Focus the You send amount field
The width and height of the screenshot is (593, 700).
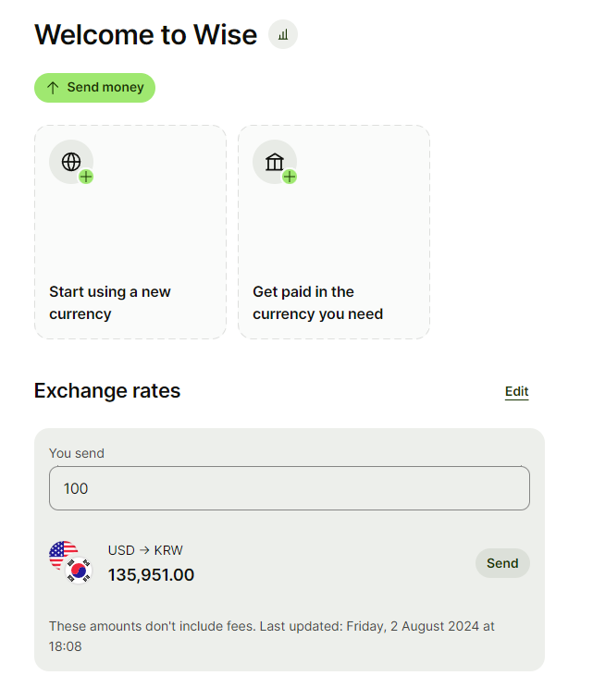pos(289,488)
